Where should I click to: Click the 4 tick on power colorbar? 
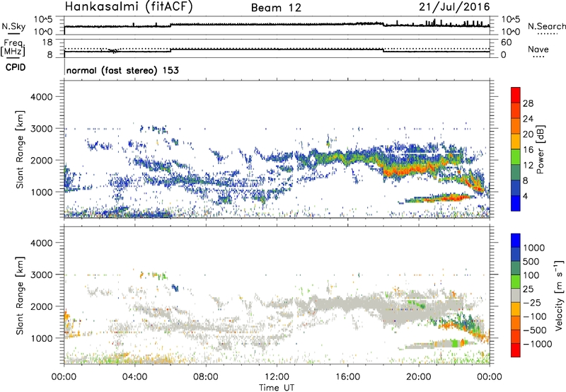click(525, 196)
